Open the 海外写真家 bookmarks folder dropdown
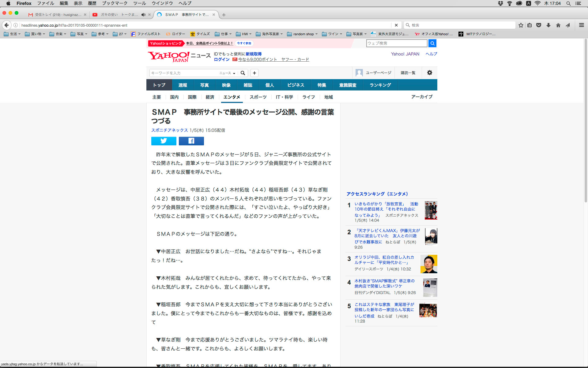This screenshot has height=368, width=588. point(269,34)
